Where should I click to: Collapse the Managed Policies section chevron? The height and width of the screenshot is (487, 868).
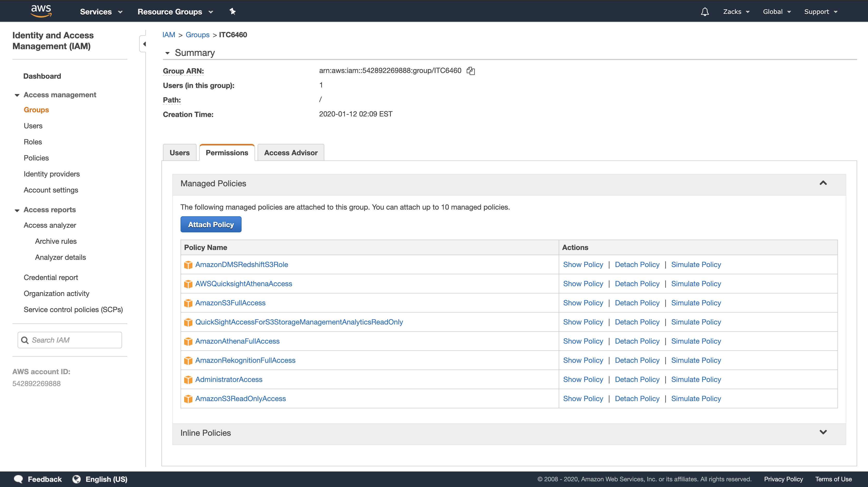[x=823, y=183]
